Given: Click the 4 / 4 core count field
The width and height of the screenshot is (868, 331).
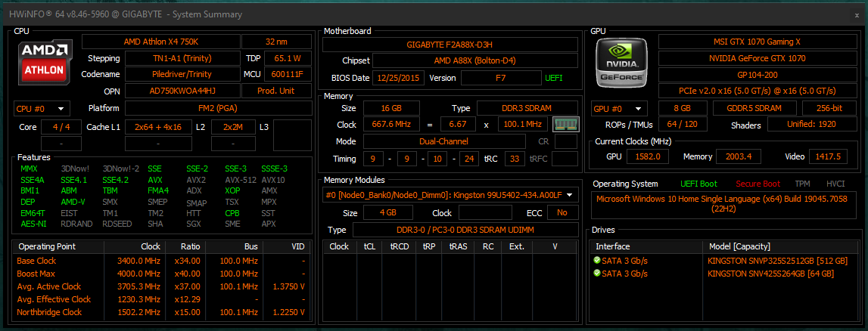Looking at the screenshot, I should [61, 127].
